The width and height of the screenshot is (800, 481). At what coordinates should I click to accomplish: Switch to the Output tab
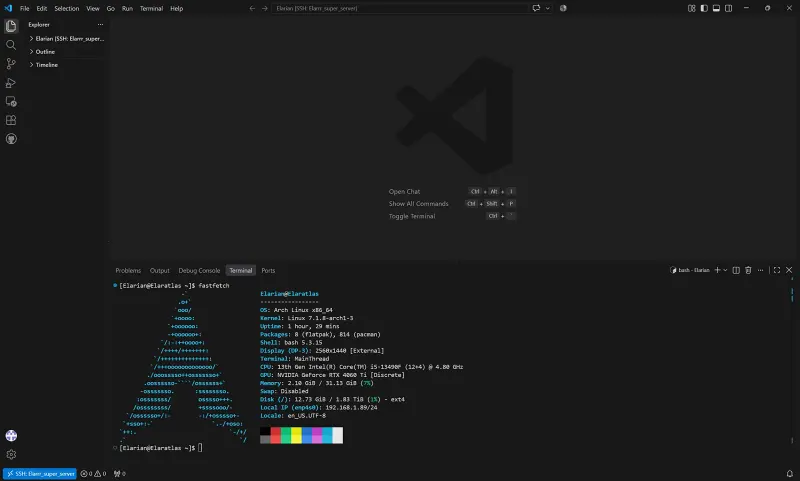pos(160,270)
